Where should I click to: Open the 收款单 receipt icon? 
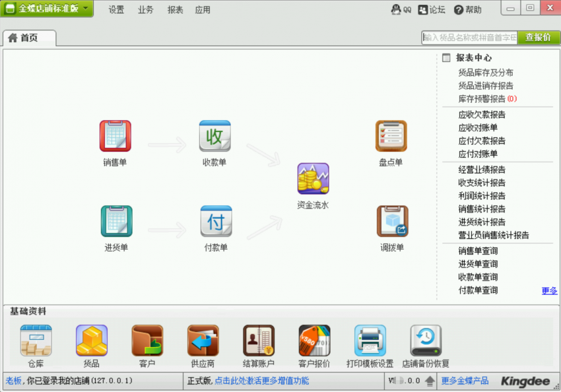pyautogui.click(x=214, y=136)
